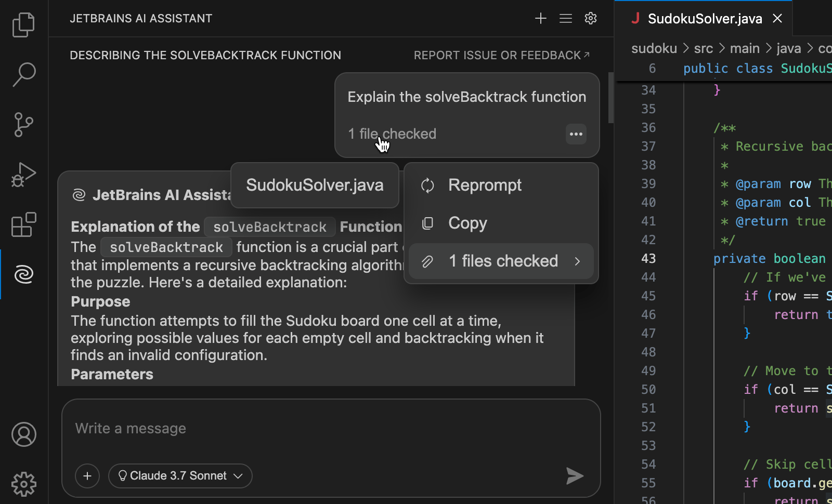This screenshot has width=832, height=504.
Task: Expand the 1 files checked submenu
Action: click(501, 261)
